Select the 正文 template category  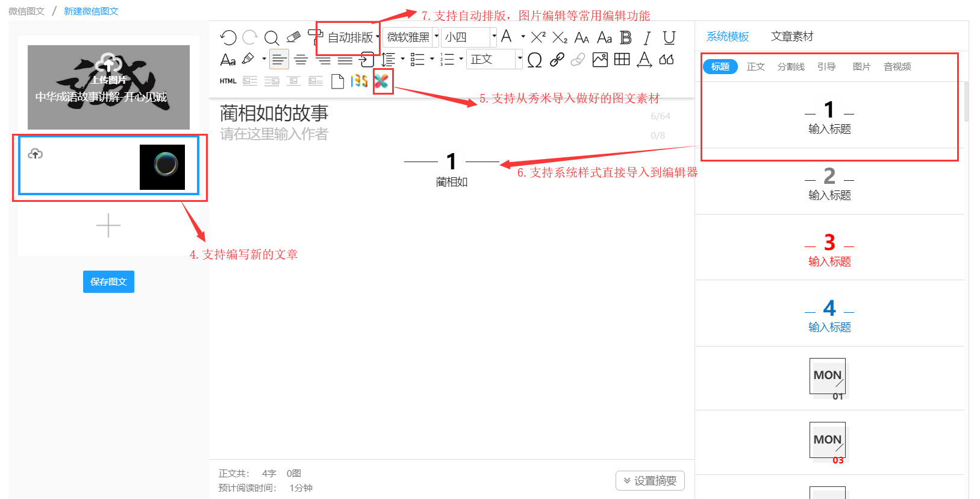(x=756, y=66)
